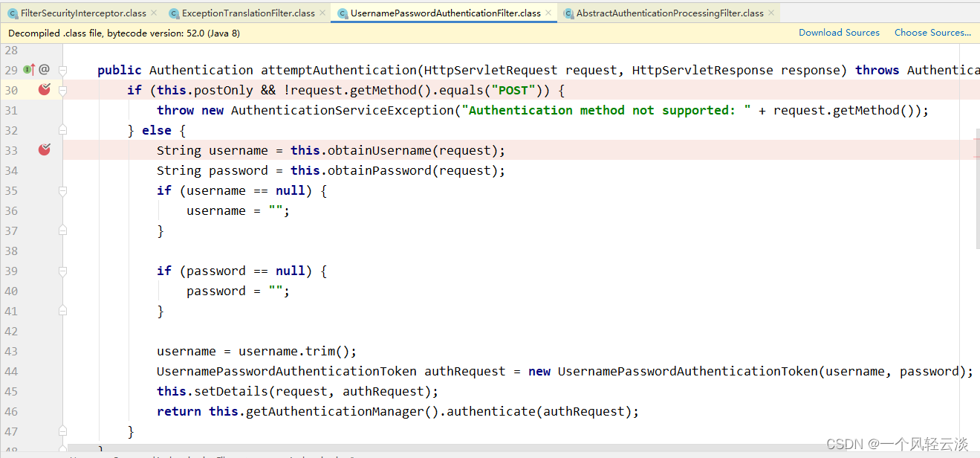Click the attemptAuthentication method name
This screenshot has width=980, height=458.
coord(338,70)
